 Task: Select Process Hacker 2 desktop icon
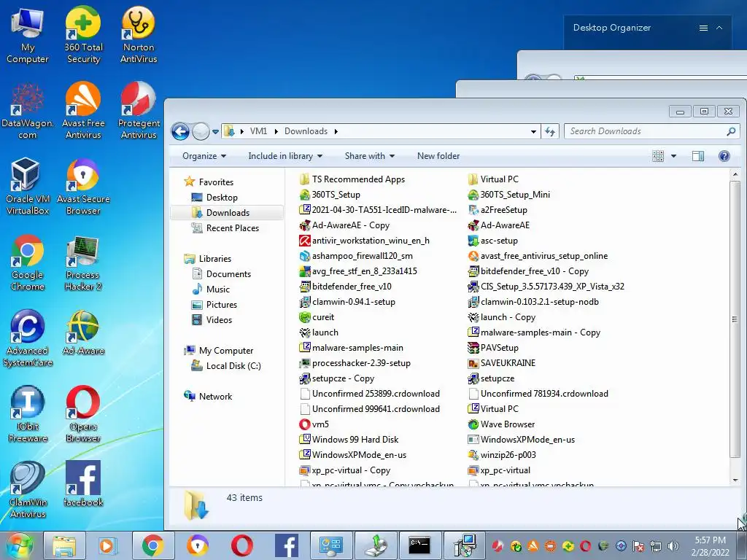click(83, 262)
